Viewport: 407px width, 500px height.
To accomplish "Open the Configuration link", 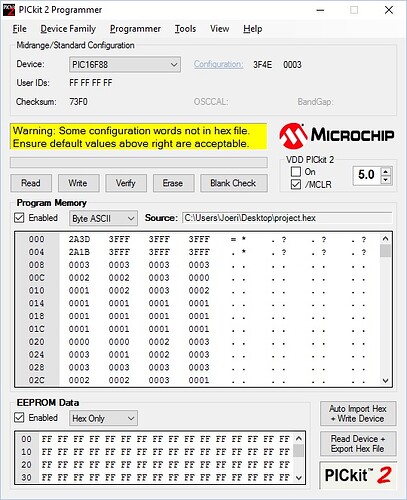I will (x=218, y=64).
